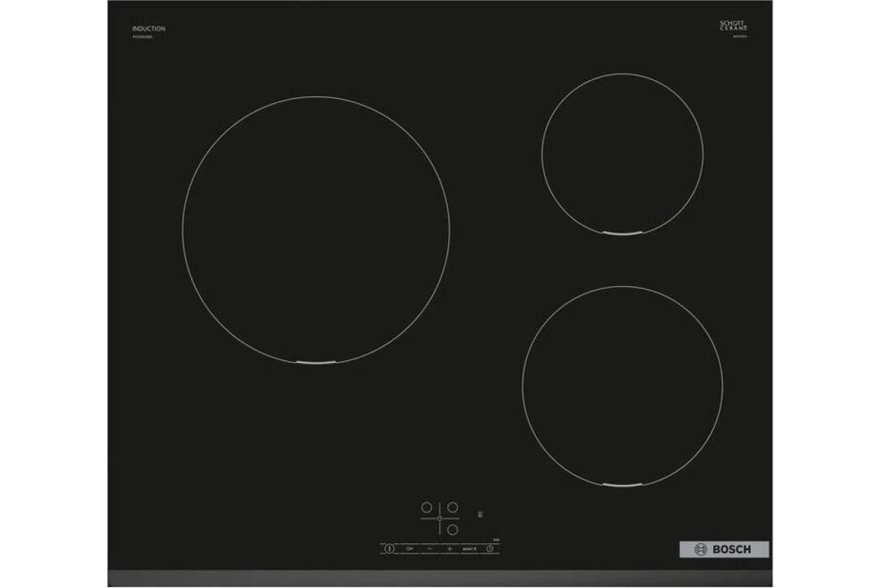Image resolution: width=882 pixels, height=588 pixels.
Task: Click the medium lower-right cooking zone ring
Action: coord(623,386)
